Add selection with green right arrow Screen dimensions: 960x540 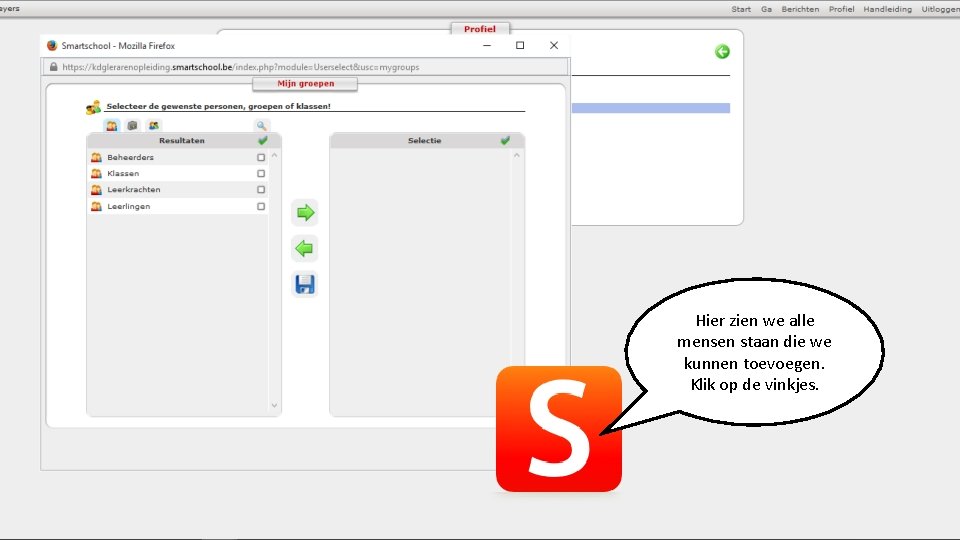coord(304,212)
